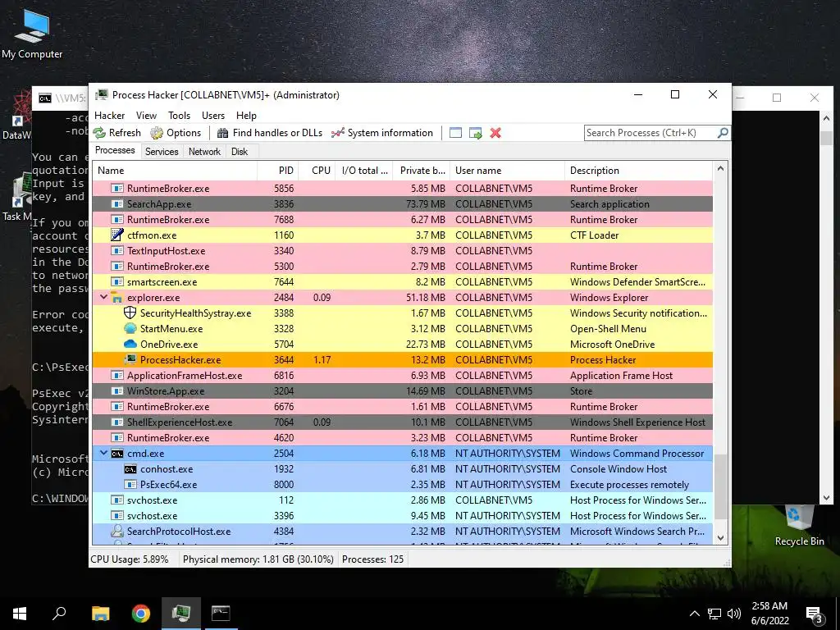The image size is (840, 630).
Task: Click the red X terminate icon
Action: 495,133
